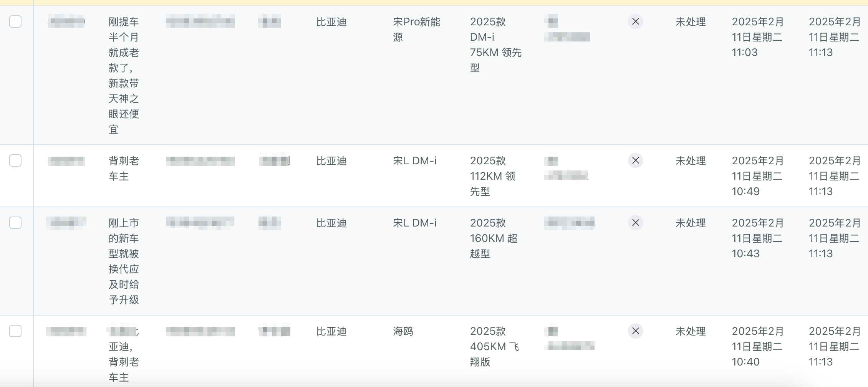Click the X icon in 112KM 领先型 row
This screenshot has width=868, height=387.
click(636, 160)
